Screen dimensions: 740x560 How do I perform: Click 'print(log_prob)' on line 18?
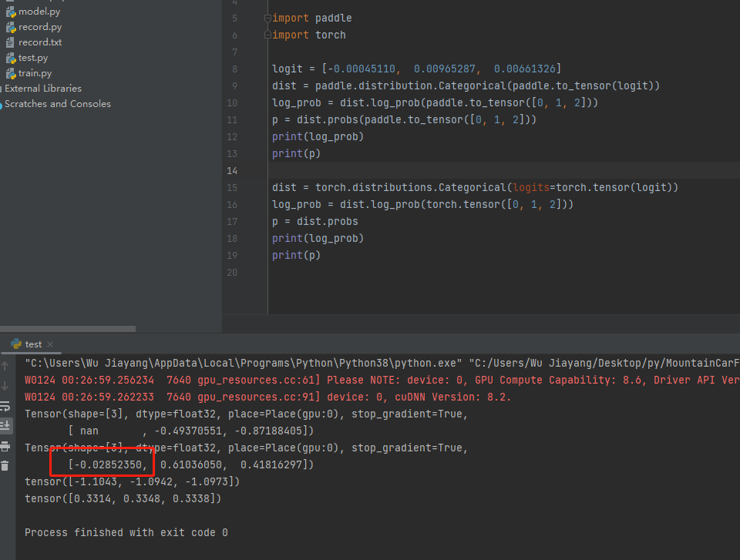pyautogui.click(x=318, y=239)
